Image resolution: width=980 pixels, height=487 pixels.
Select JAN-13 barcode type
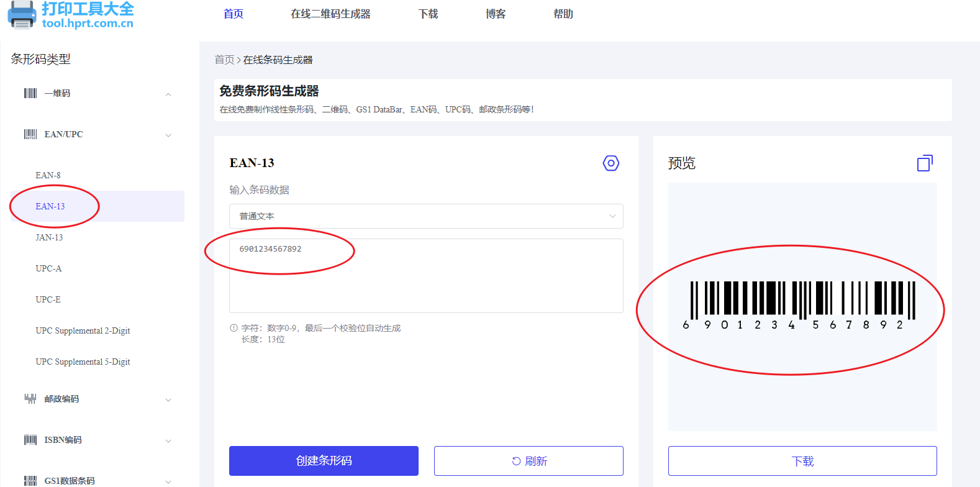(49, 237)
